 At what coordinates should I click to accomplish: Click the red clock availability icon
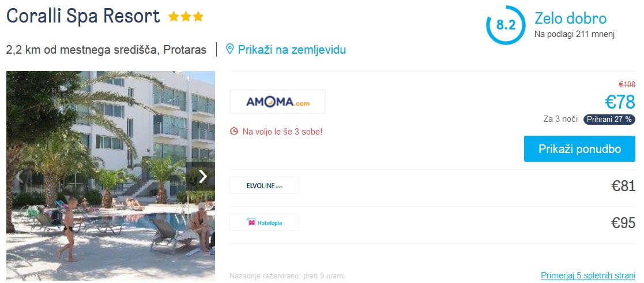(x=234, y=132)
